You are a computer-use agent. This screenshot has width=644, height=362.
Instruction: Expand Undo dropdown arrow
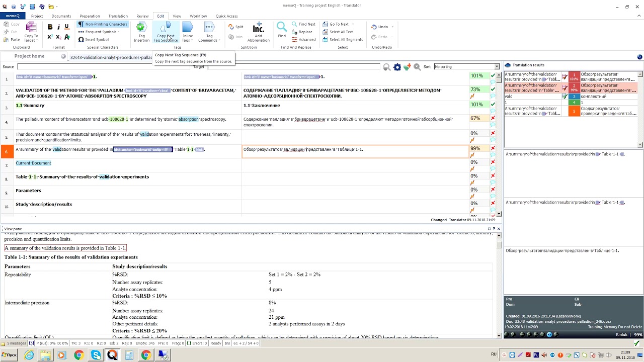(392, 27)
